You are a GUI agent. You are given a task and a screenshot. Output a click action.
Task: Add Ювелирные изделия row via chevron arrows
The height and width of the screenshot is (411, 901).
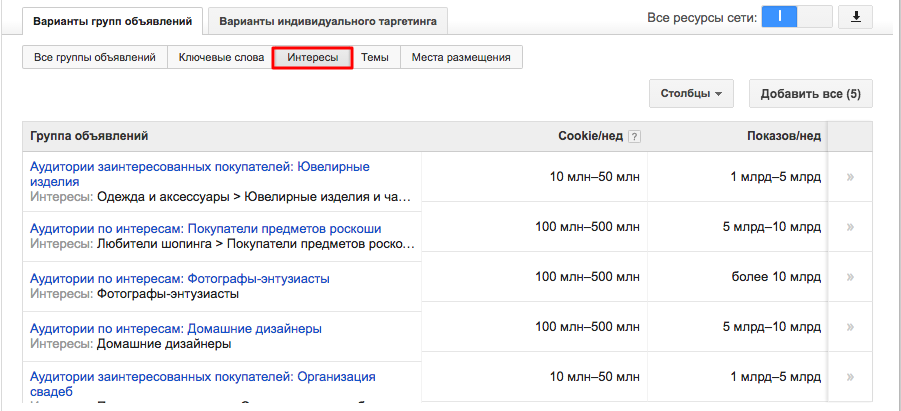point(850,177)
